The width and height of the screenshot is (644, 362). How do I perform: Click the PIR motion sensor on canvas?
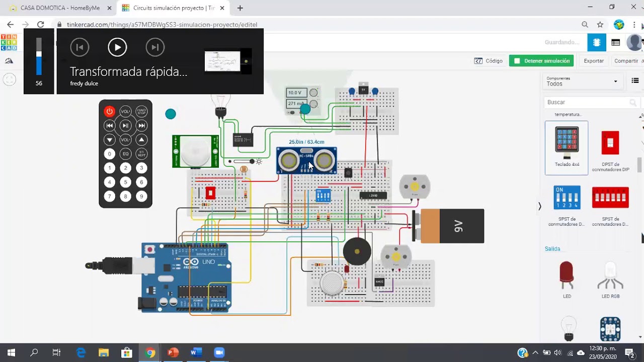point(195,151)
